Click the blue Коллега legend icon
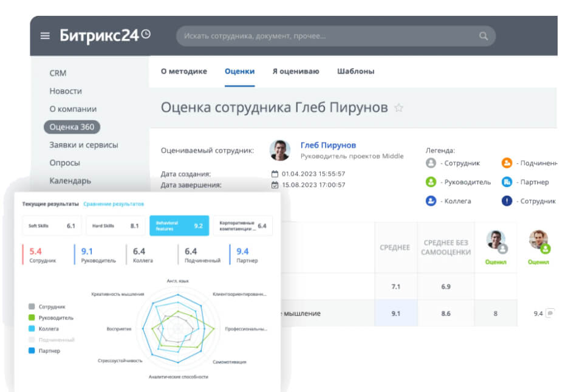The height and width of the screenshot is (392, 588). [x=431, y=201]
